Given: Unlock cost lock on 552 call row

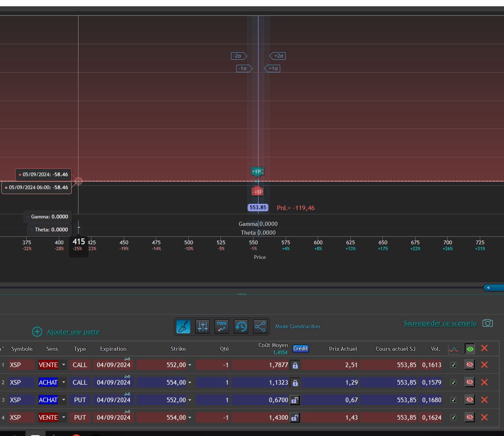Looking at the screenshot, I should coord(295,365).
